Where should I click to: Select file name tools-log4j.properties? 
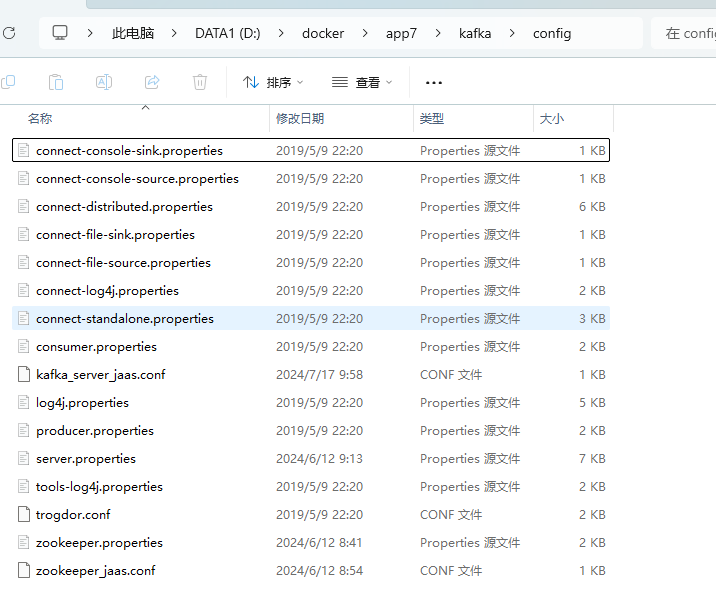coord(99,487)
